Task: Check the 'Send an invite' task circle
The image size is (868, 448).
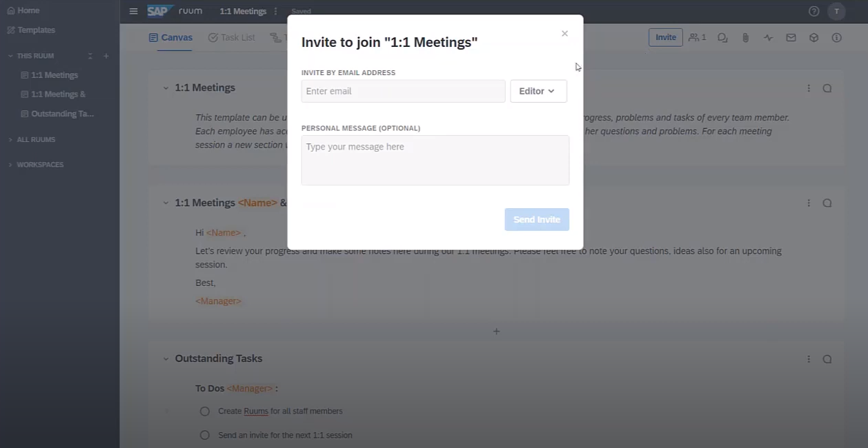Action: tap(204, 436)
